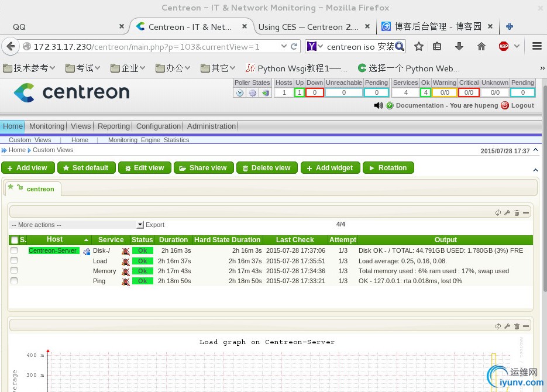This screenshot has width=547, height=392.
Task: Click the bug icon for Load service
Action: pos(126,261)
